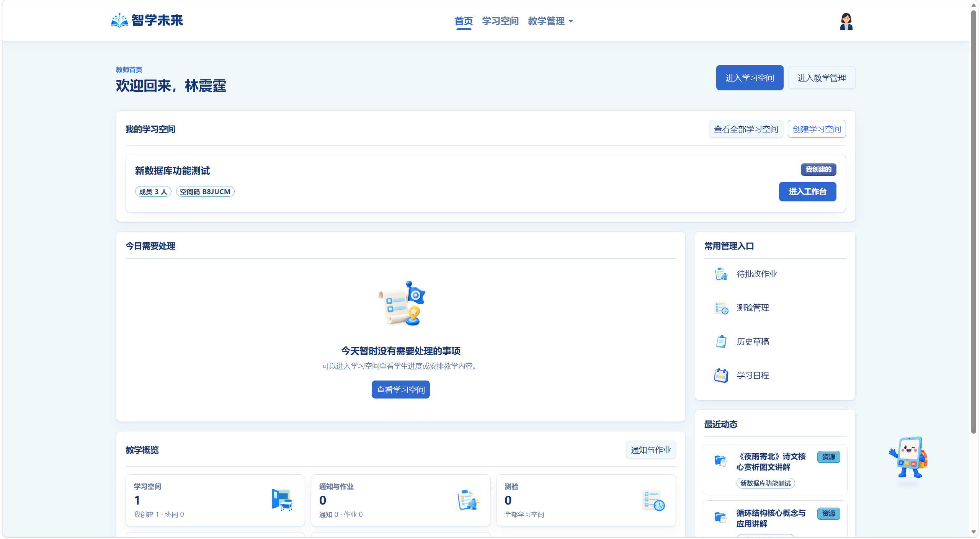The image size is (980, 539).
Task: Open the 通知与作业 button in 教学概览
Action: pyautogui.click(x=650, y=450)
